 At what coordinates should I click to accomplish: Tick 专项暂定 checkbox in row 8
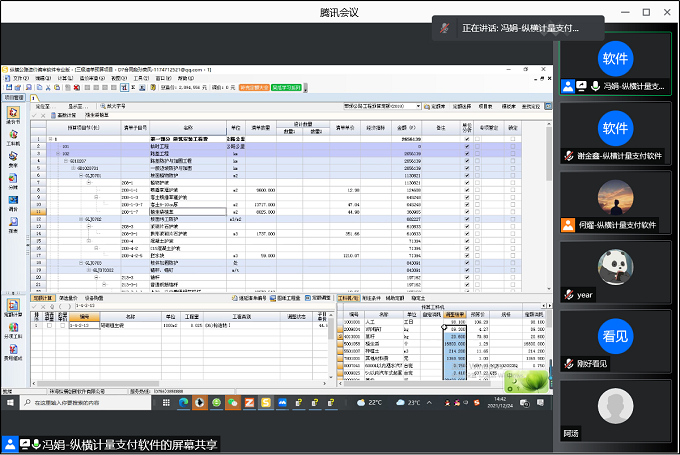[x=477, y=190]
